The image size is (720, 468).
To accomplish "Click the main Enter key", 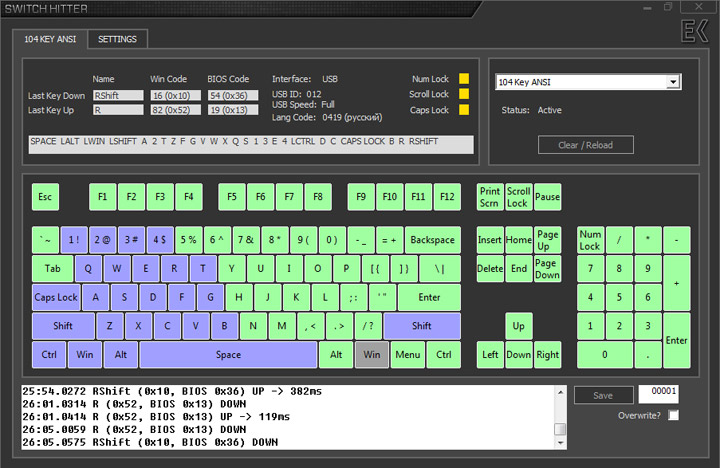I will tap(429, 298).
